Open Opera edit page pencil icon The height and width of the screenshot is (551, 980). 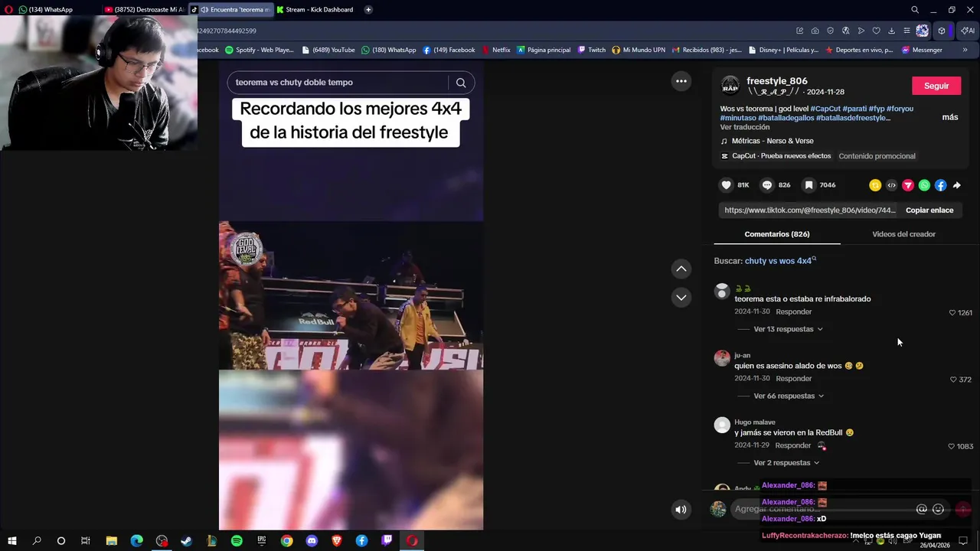tap(799, 31)
